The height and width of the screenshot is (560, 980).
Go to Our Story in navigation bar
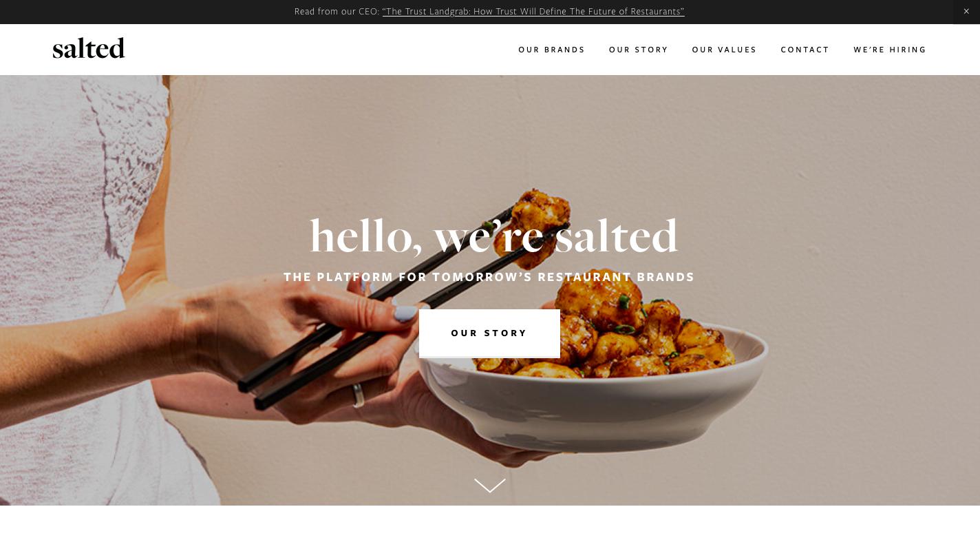[x=638, y=50]
